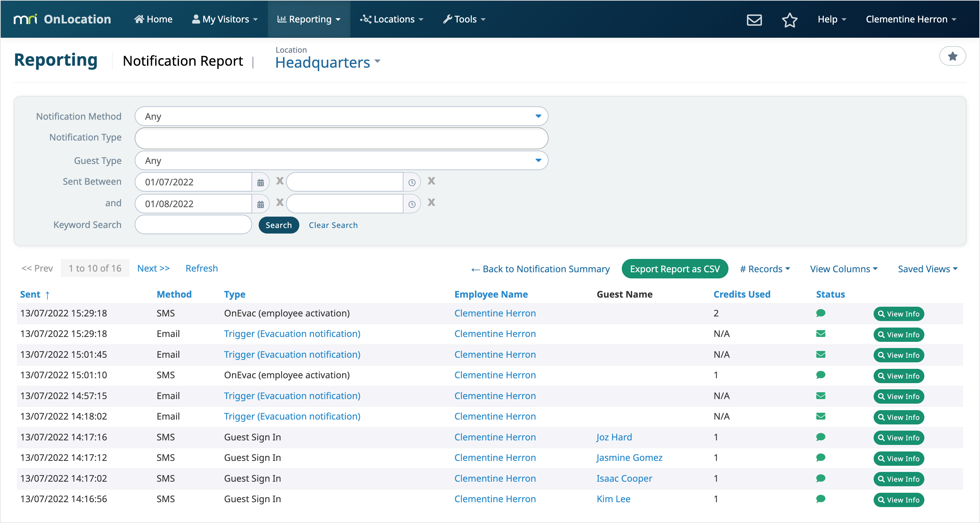This screenshot has height=523, width=980.
Task: Click SMS status bubble icon in first row
Action: pos(821,313)
